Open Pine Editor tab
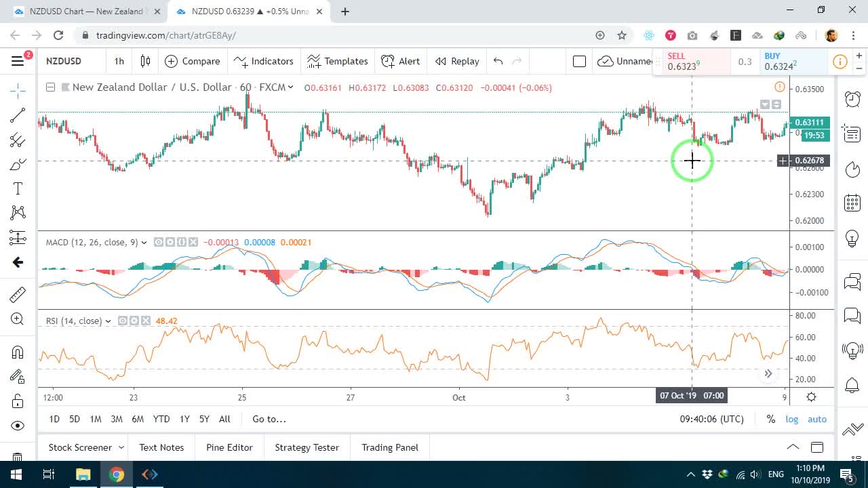The image size is (868, 488). coord(229,447)
